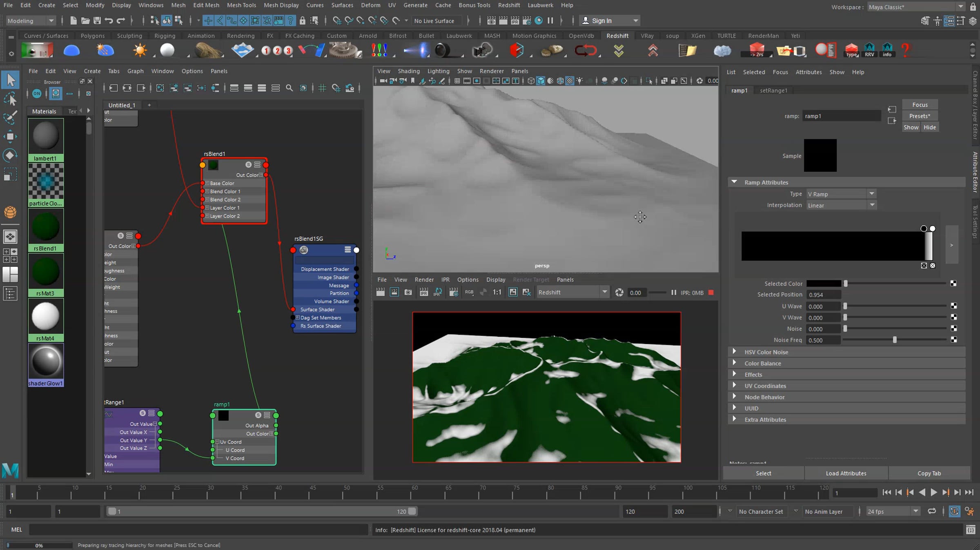Open the Redshift menu in menu bar
The width and height of the screenshot is (980, 550).
coord(509,5)
